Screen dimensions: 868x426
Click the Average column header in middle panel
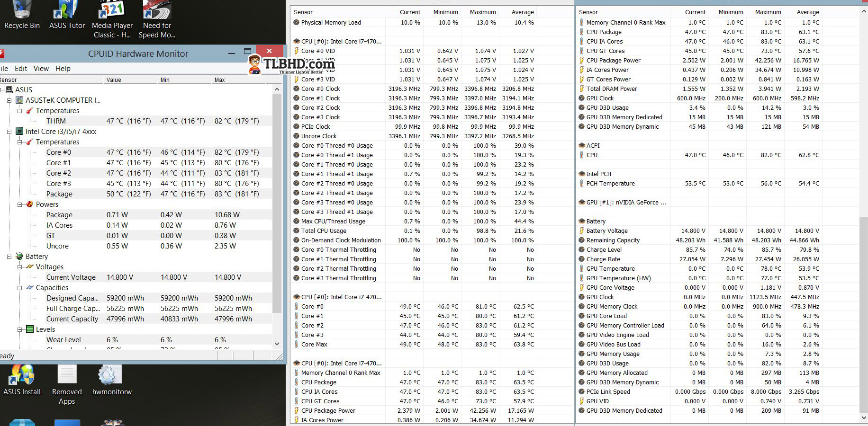(x=517, y=12)
